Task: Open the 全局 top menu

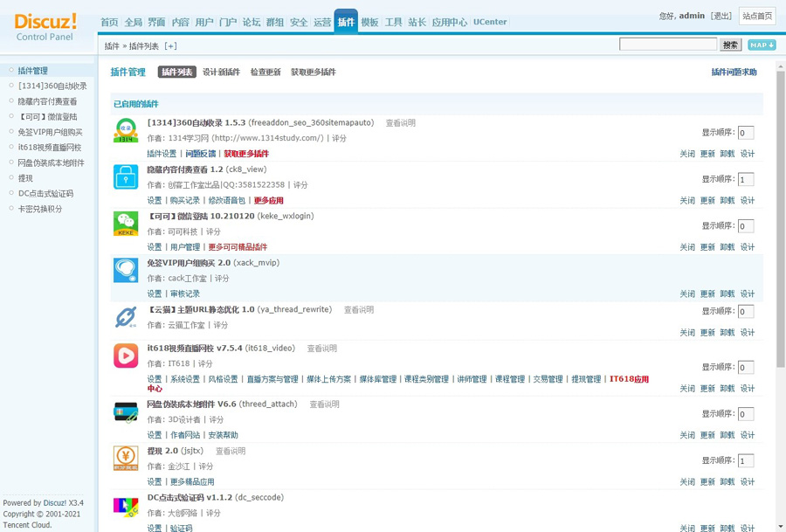Action: (x=134, y=22)
